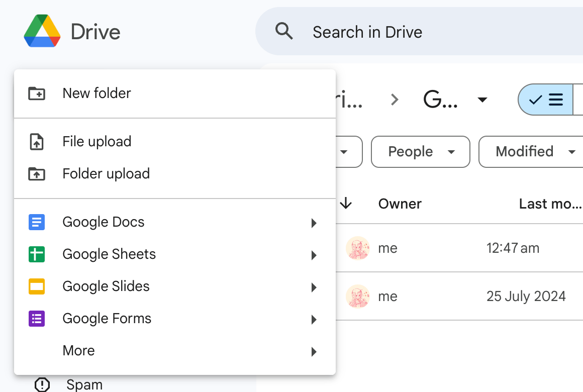Click owner avatar in the 25 July 2024 row
The image size is (583, 392).
pos(358,297)
